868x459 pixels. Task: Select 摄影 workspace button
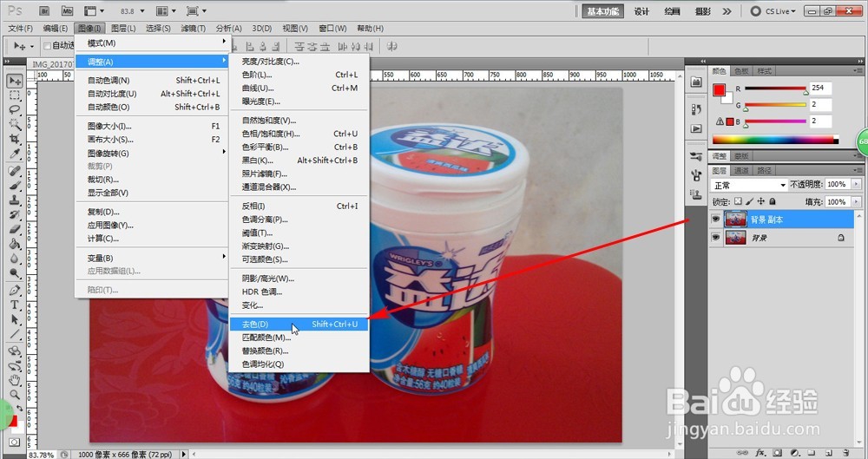[702, 11]
